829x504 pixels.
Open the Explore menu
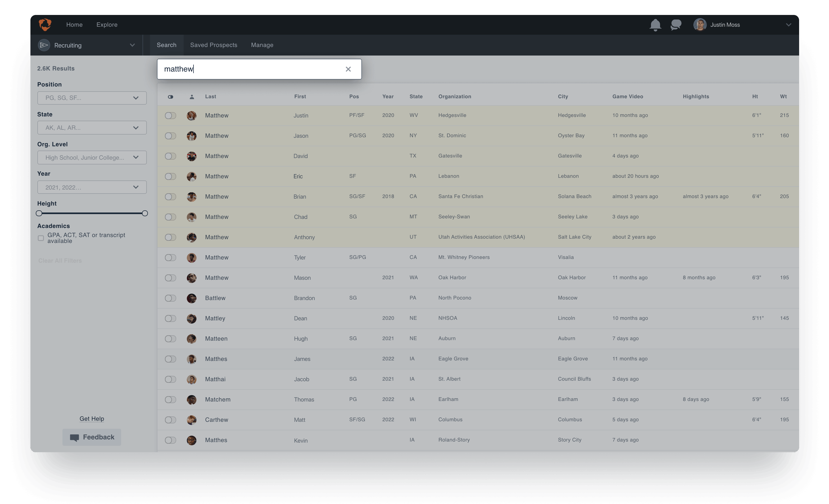pos(107,25)
